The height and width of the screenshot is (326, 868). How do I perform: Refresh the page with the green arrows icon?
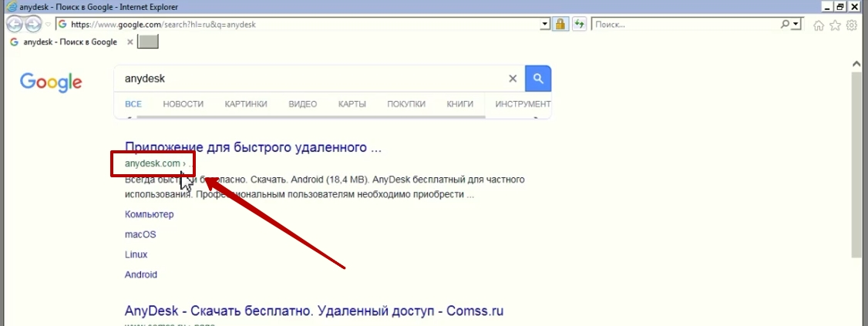tap(579, 25)
